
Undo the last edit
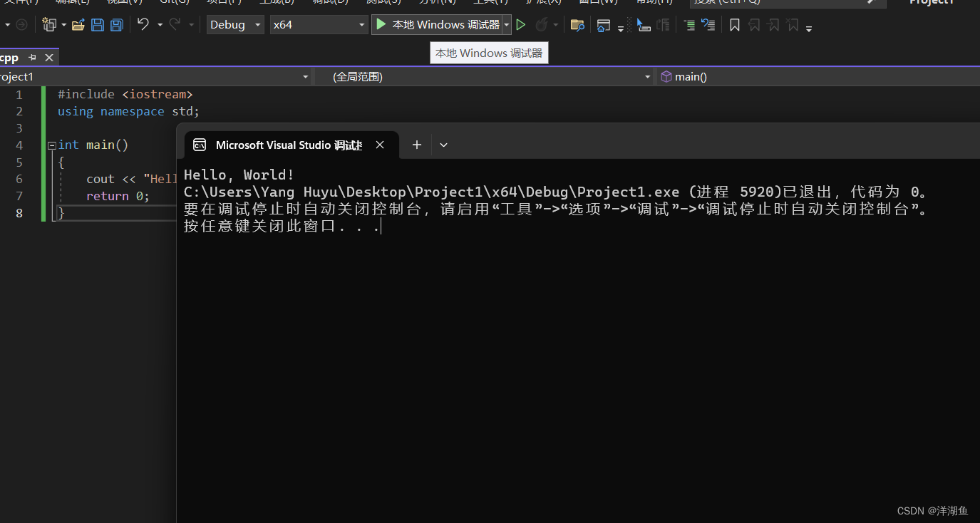pos(143,24)
